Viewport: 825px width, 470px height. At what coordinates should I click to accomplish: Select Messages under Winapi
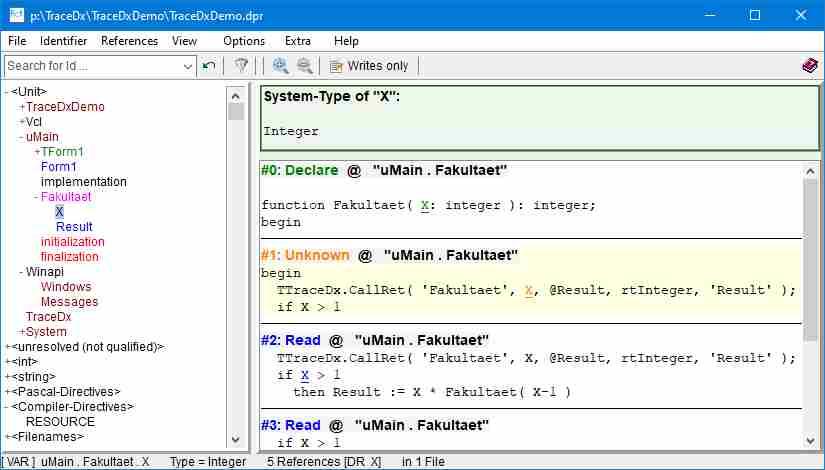69,302
